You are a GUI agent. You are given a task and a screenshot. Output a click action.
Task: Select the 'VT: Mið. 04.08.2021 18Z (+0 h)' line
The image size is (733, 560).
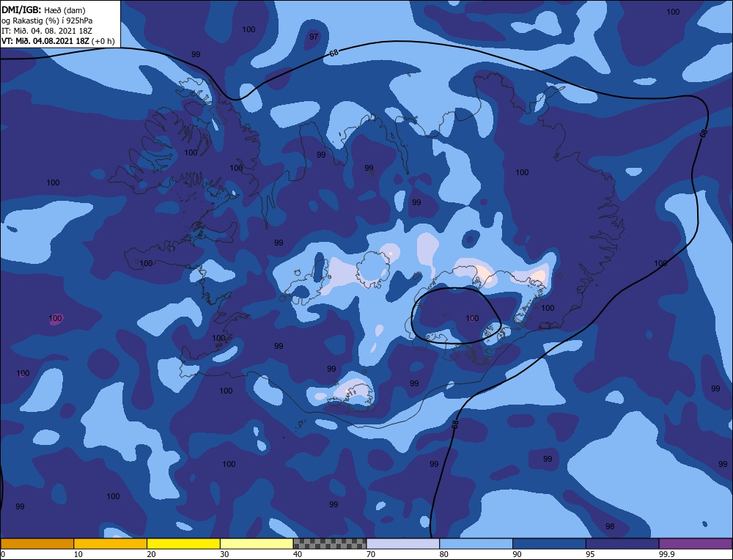[58, 41]
